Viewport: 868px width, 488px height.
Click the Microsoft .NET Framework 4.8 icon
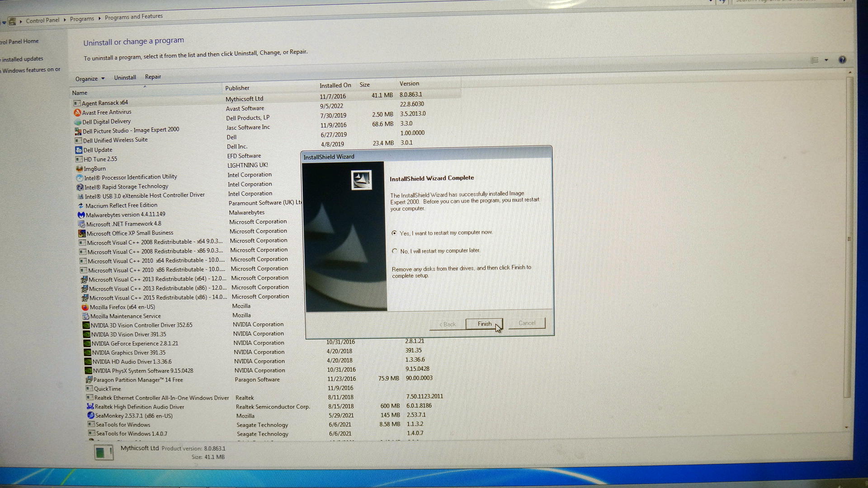click(x=81, y=224)
